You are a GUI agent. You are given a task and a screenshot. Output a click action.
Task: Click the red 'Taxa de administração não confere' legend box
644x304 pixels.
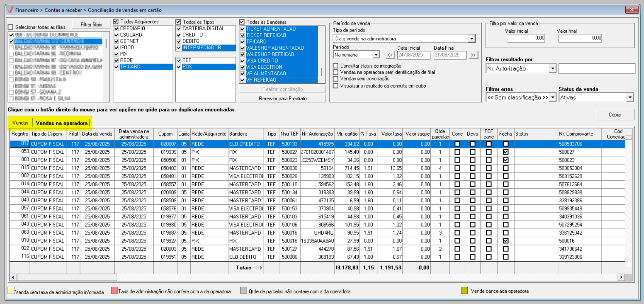[114, 291]
